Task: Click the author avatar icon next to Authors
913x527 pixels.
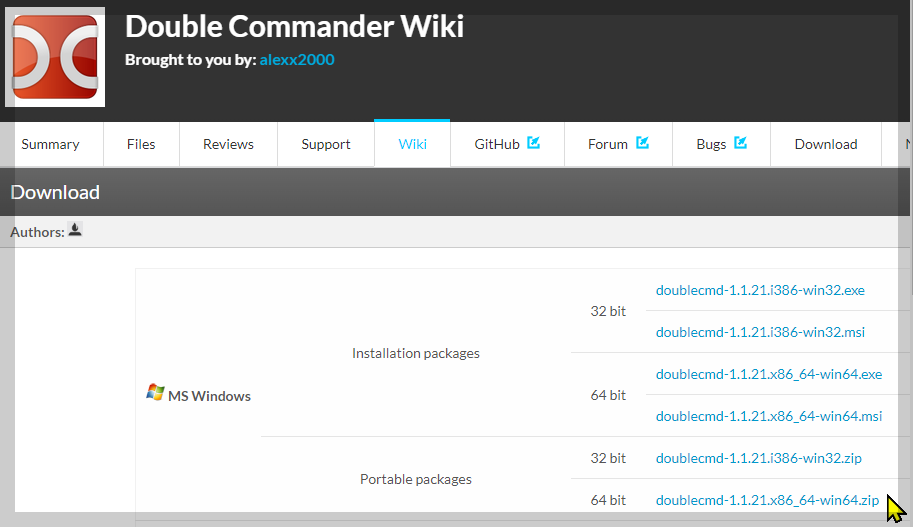Action: (75, 229)
